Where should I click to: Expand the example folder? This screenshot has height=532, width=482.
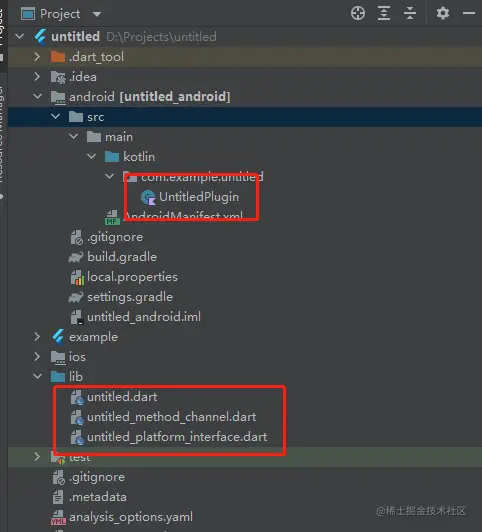[37, 337]
